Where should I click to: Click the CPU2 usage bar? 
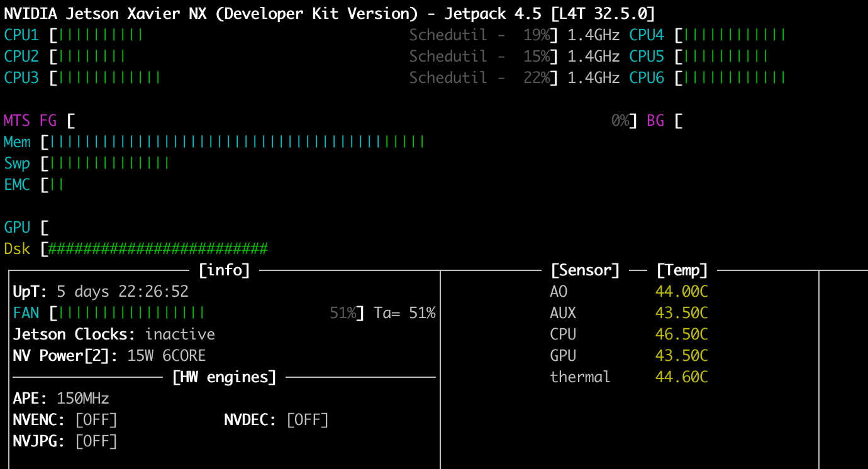(x=92, y=57)
